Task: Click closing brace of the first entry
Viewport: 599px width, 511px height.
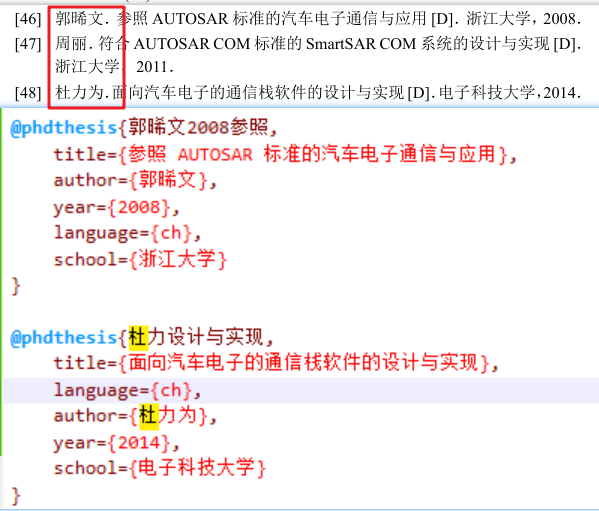Action: click(16, 286)
